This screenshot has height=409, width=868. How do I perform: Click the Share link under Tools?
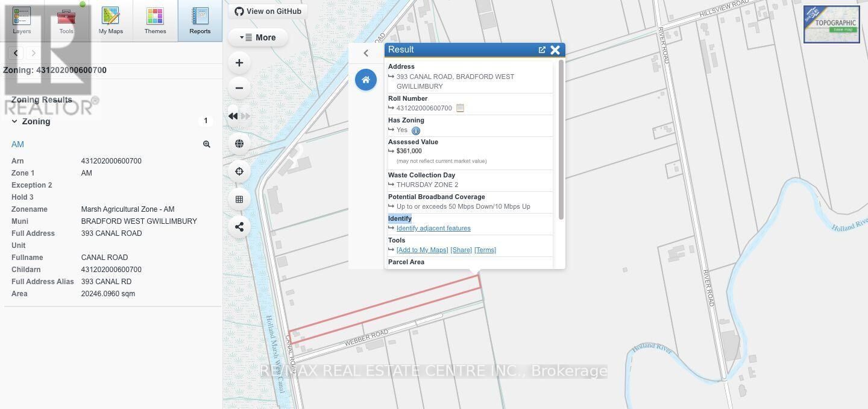point(461,250)
